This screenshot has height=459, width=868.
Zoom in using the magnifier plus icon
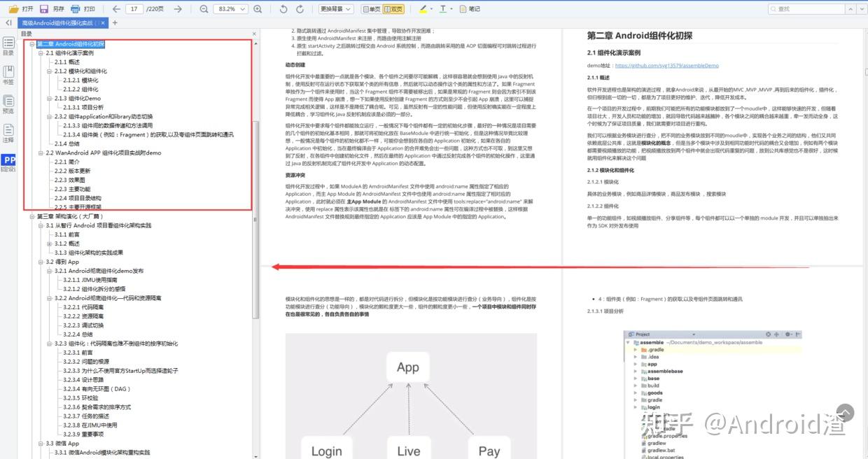point(258,9)
